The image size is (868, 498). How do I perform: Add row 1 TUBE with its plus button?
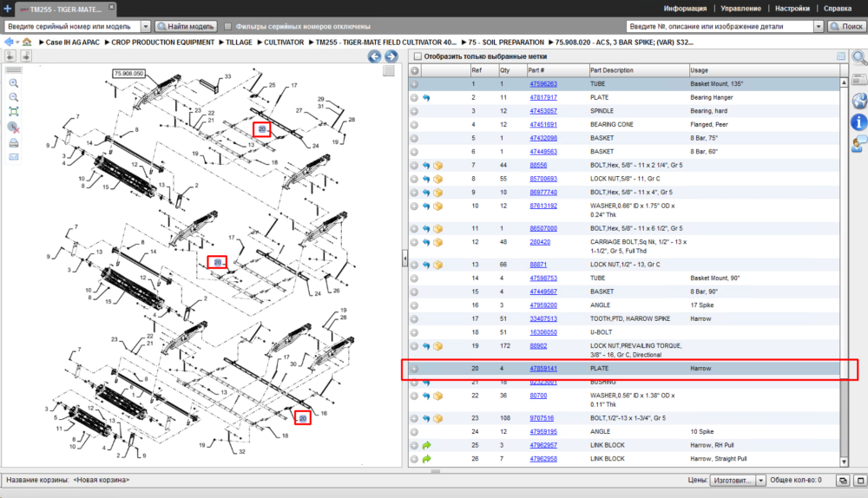point(414,84)
